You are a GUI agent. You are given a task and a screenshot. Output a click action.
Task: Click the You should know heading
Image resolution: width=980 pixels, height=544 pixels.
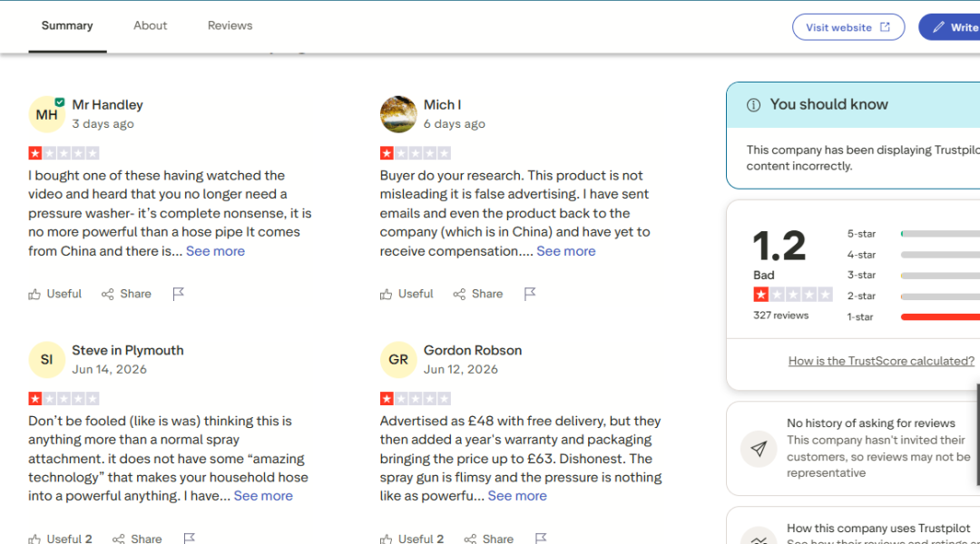[x=828, y=104]
